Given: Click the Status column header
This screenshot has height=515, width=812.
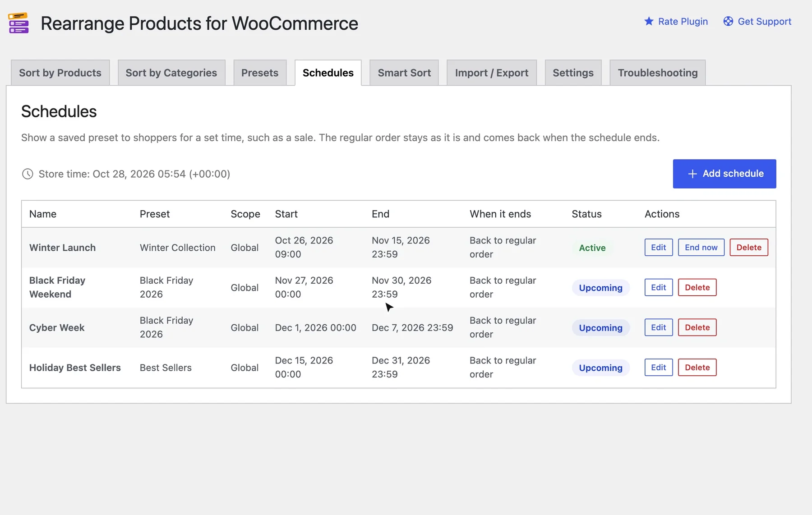Looking at the screenshot, I should pyautogui.click(x=586, y=214).
